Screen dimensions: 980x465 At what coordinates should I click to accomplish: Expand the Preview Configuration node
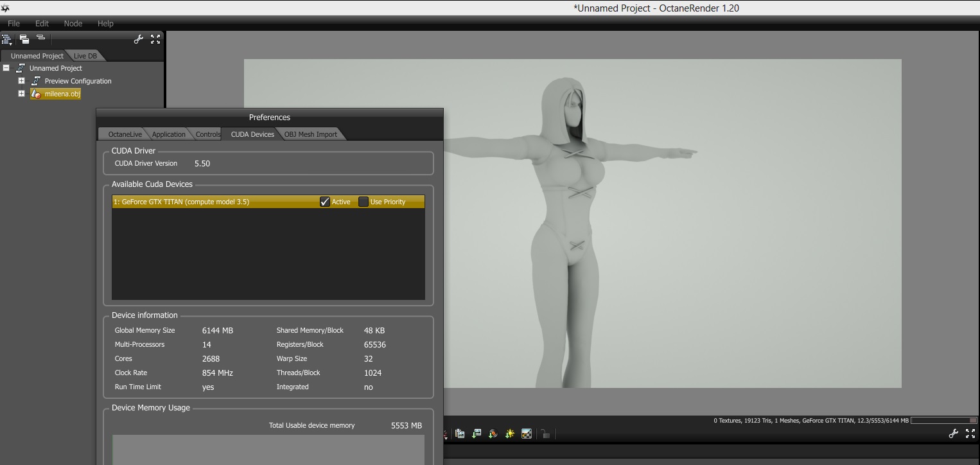[21, 81]
